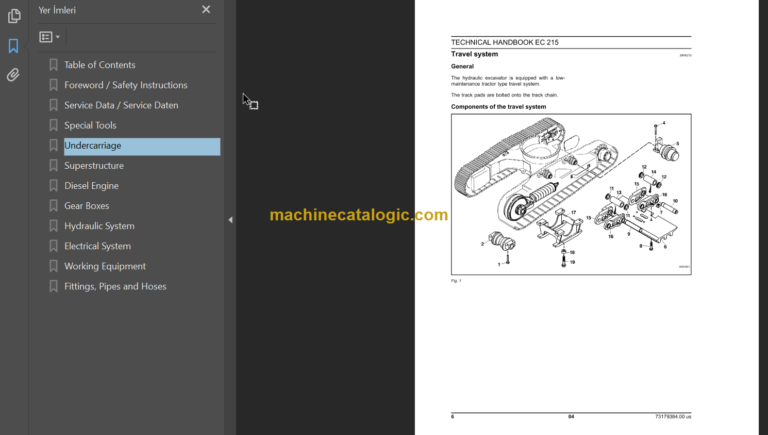Click bookmark icon beside Service Data
Image resolution: width=768 pixels, height=435 pixels.
53,105
